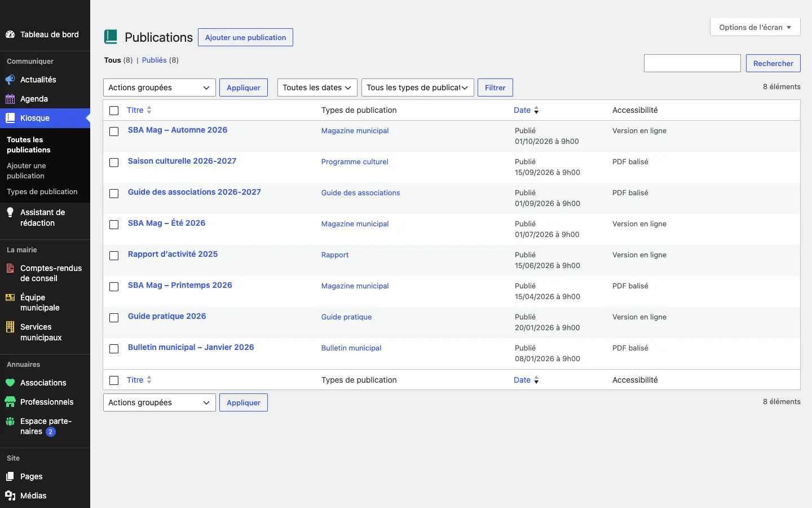The image size is (812, 508).
Task: Click the bottom Appliquer button
Action: coord(244,402)
